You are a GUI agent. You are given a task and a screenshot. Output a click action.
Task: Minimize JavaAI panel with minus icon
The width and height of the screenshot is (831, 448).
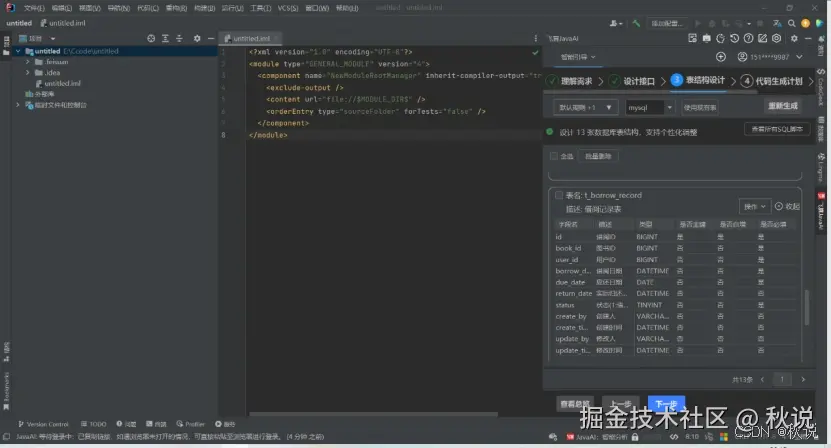(808, 38)
